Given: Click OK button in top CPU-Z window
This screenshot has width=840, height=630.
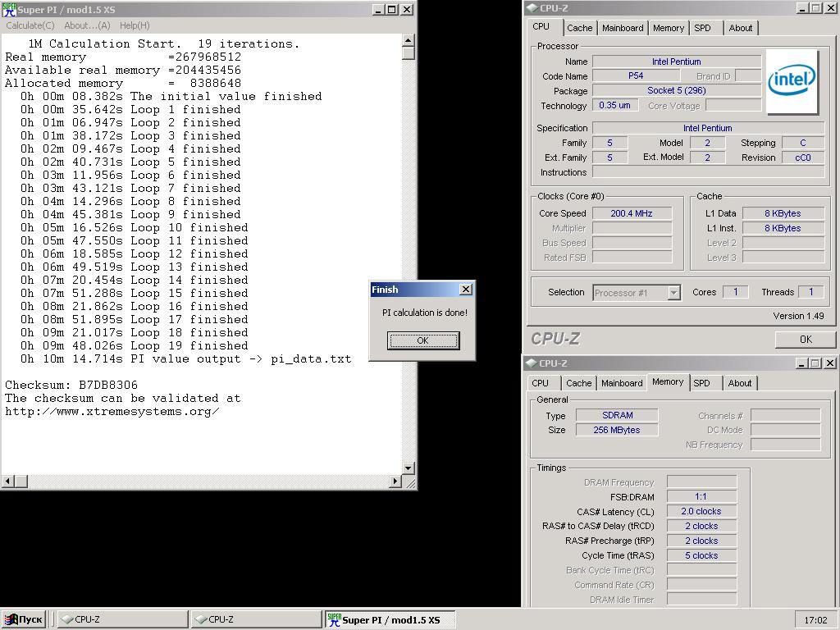Looking at the screenshot, I should click(x=806, y=339).
